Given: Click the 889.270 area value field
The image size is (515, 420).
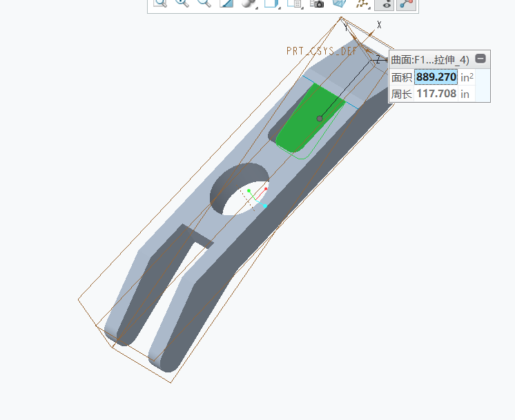Looking at the screenshot, I should pos(436,77).
